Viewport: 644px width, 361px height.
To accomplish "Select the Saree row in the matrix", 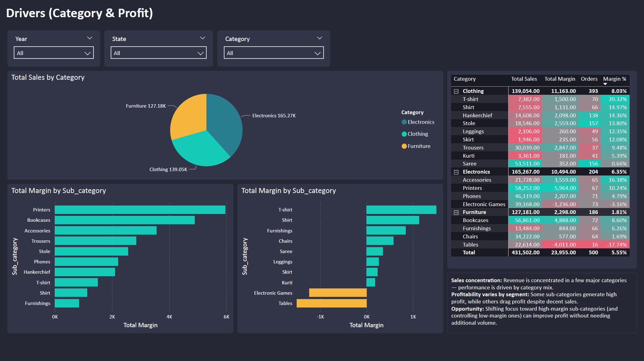I will coord(469,163).
